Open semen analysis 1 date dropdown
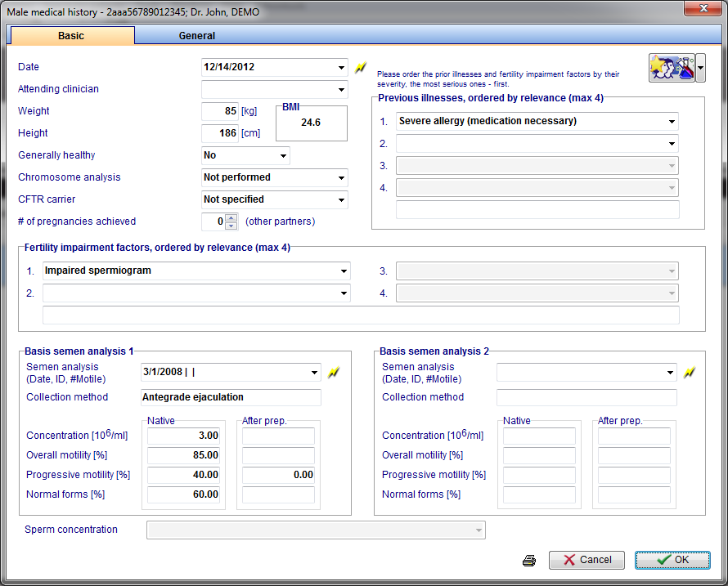 point(314,372)
